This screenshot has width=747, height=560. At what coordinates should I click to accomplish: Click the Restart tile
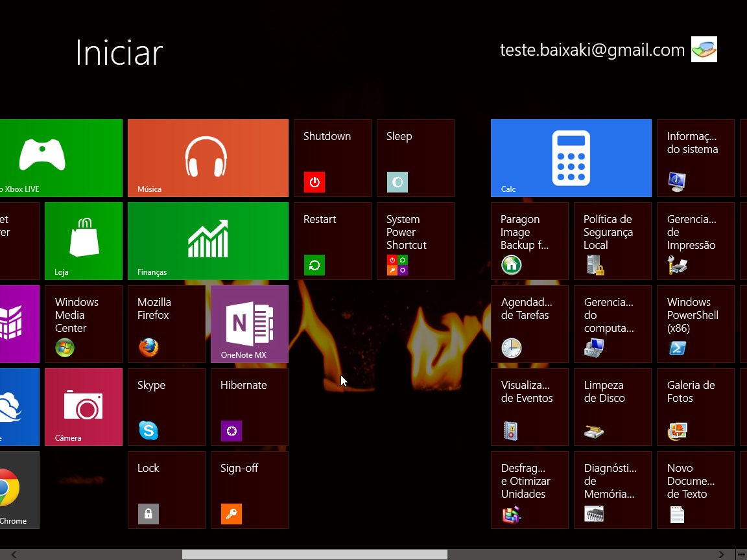[333, 241]
